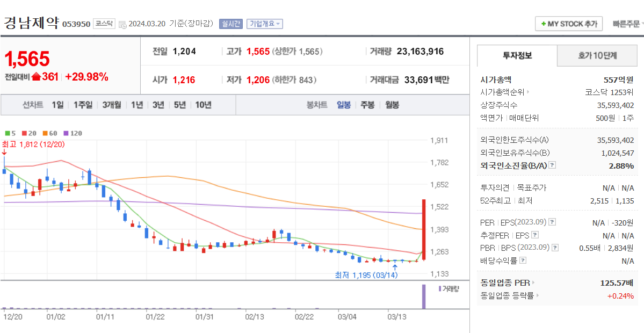
Task: Click the red up-arrow icon next to 361
Action: [36, 76]
